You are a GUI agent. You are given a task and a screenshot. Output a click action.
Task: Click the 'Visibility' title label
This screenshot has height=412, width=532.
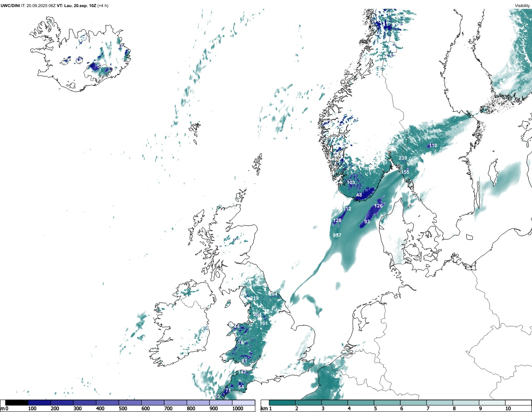[522, 6]
